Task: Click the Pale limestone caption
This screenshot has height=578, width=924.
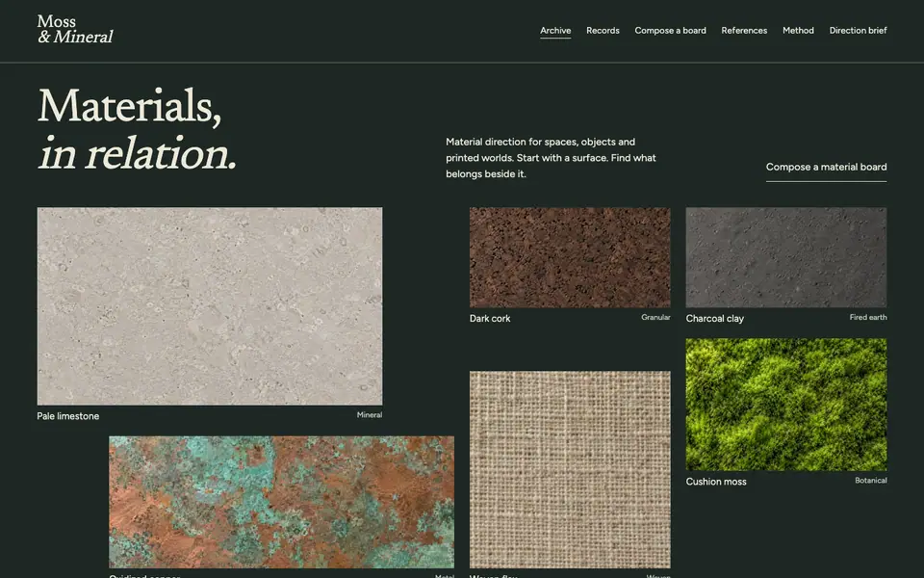Action: click(67, 416)
